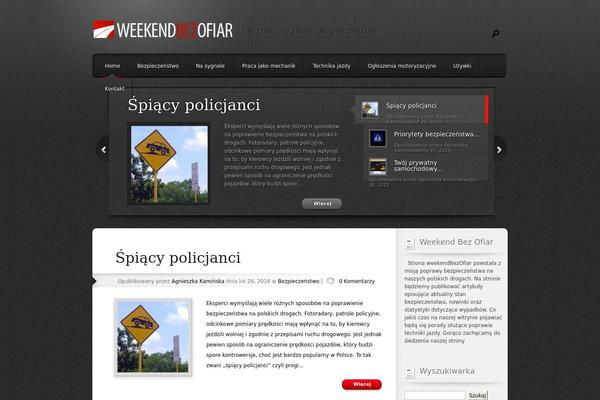Open Bezpieczeństwo category link in post meta
The image size is (600, 400).
click(x=298, y=281)
